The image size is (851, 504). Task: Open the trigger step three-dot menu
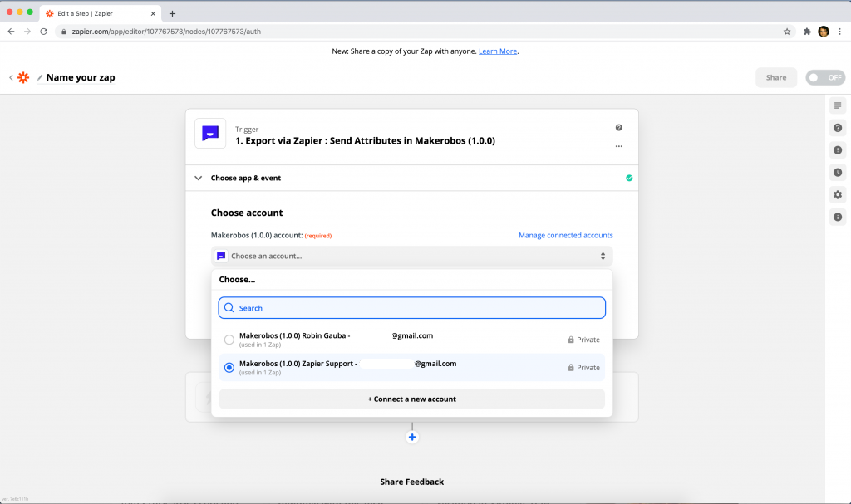click(618, 146)
